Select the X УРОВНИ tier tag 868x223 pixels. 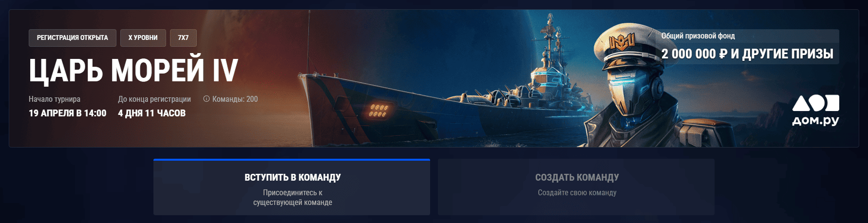point(143,37)
